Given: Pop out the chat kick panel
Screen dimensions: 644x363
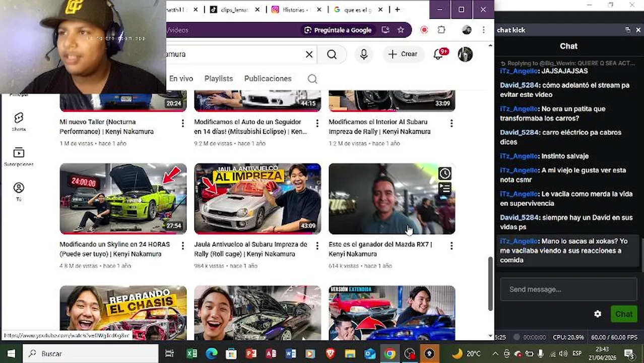Looking at the screenshot, I should [x=627, y=30].
